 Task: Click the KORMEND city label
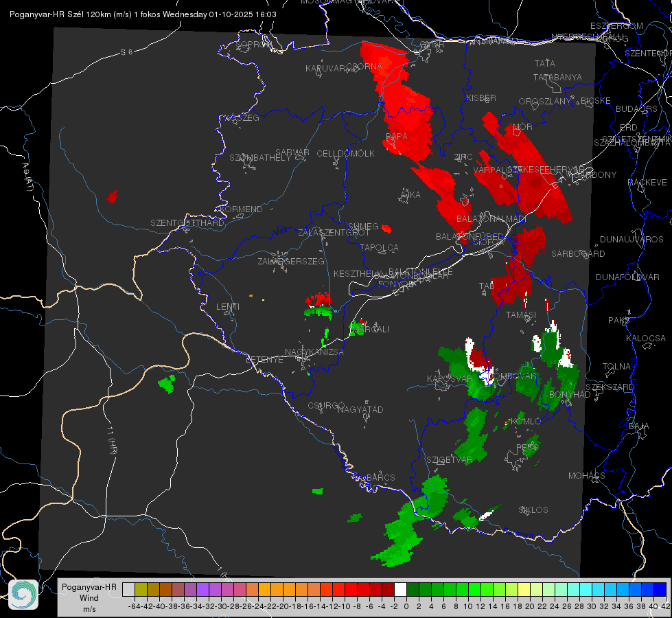pyautogui.click(x=240, y=209)
